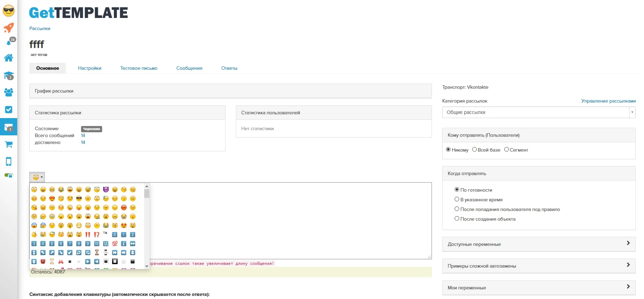Viewport: 644px width, 299px height.
Task: Insert the heart-eyes face emoji
Action: 52,199
